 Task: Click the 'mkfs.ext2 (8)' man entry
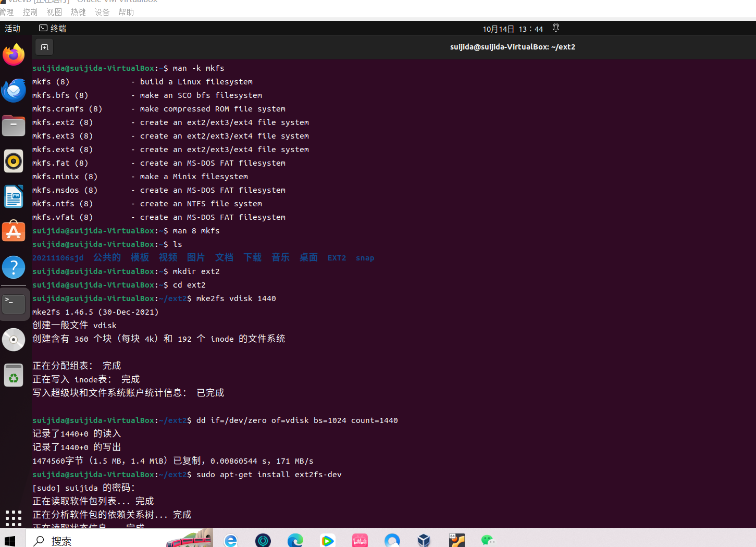pyautogui.click(x=63, y=122)
